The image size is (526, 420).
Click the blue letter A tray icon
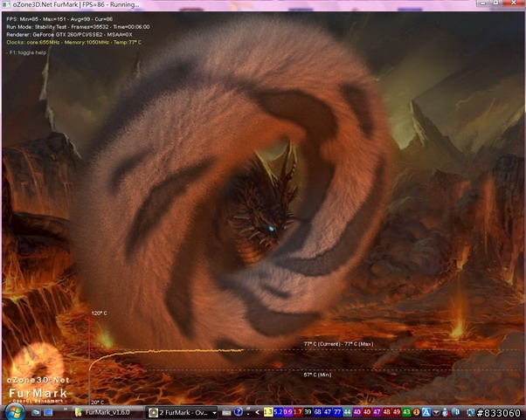(x=426, y=412)
